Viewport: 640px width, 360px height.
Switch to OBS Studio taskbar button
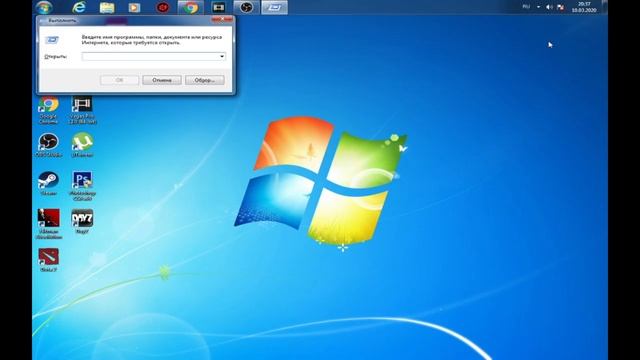coord(246,7)
